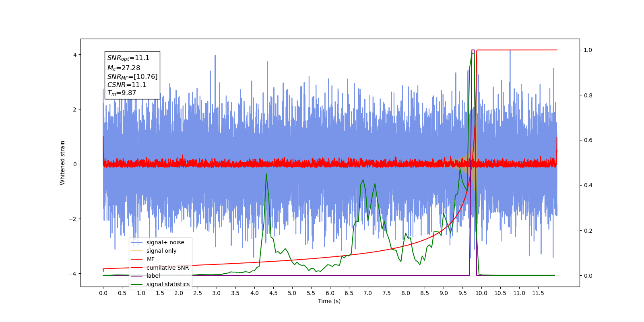Click the 7.0 tick label on the time axis

(368, 293)
